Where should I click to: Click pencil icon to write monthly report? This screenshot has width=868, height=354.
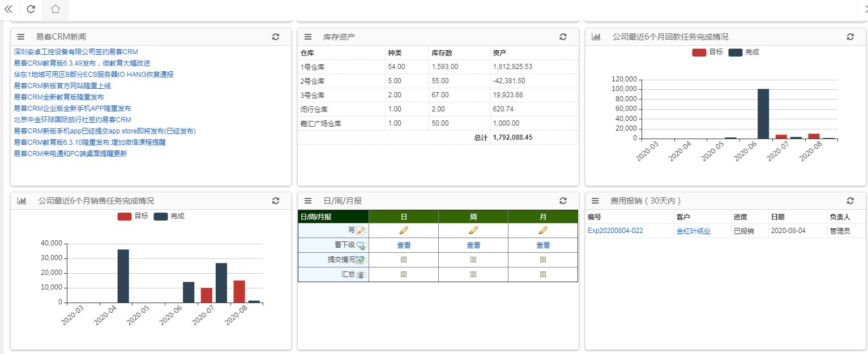pos(543,230)
